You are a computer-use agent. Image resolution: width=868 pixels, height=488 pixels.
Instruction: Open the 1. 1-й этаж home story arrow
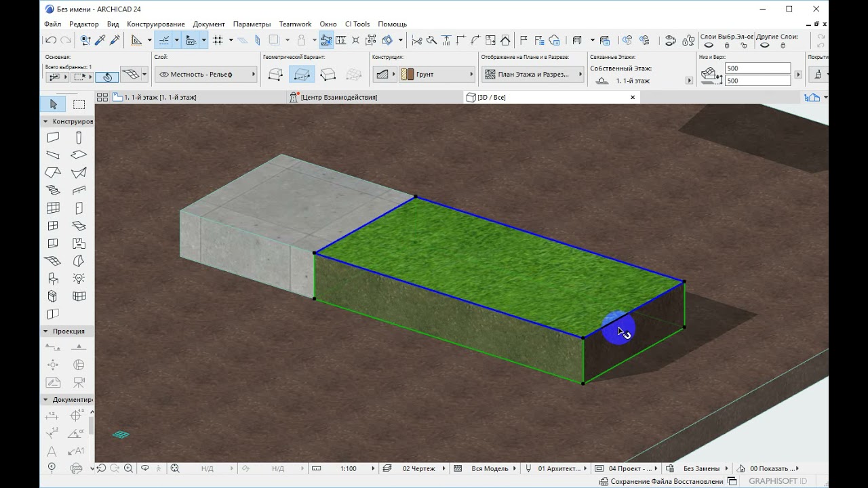[x=689, y=81]
